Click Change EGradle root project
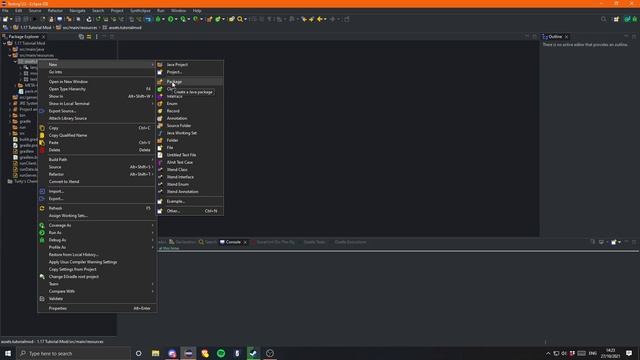 (97, 277)
